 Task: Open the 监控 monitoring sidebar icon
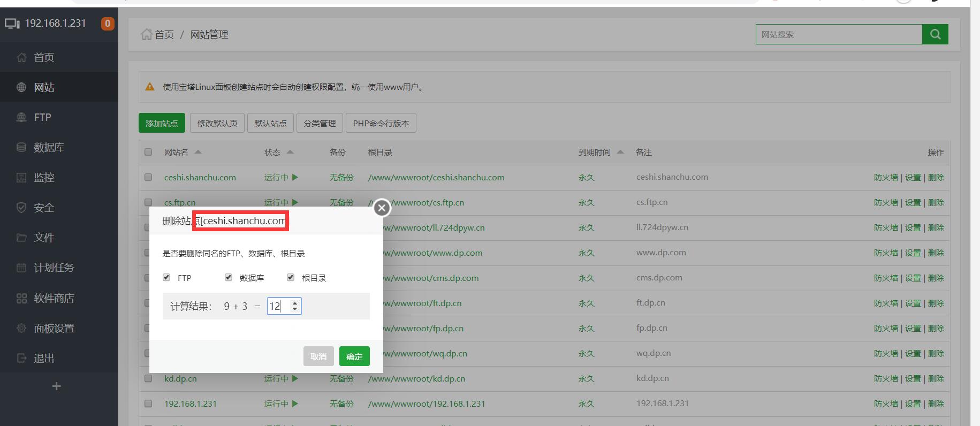(21, 177)
